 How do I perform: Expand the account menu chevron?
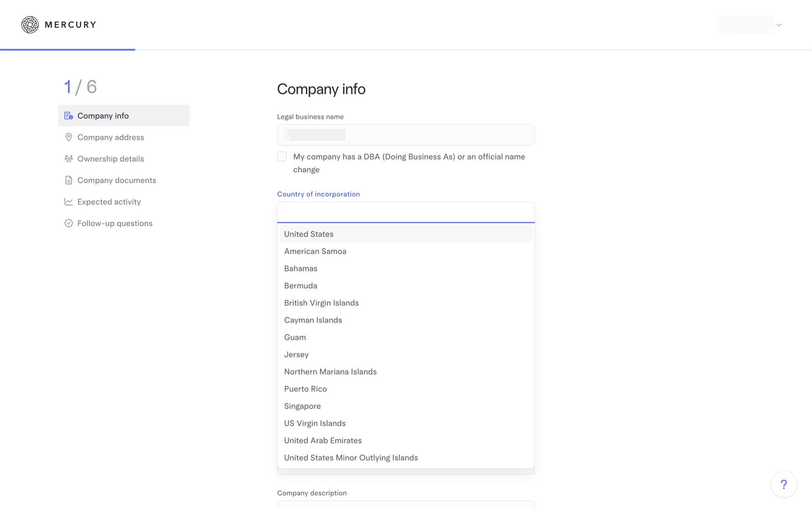(779, 25)
